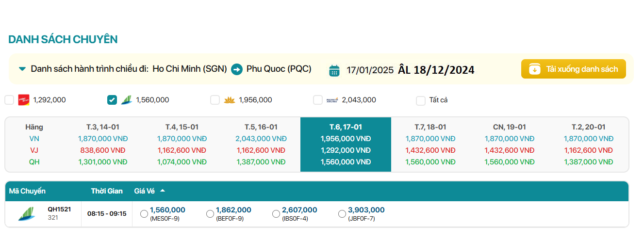Check the Vietjet 1,292,000 filter checkbox
Screen dimensions: 644x241
[x=9, y=100]
